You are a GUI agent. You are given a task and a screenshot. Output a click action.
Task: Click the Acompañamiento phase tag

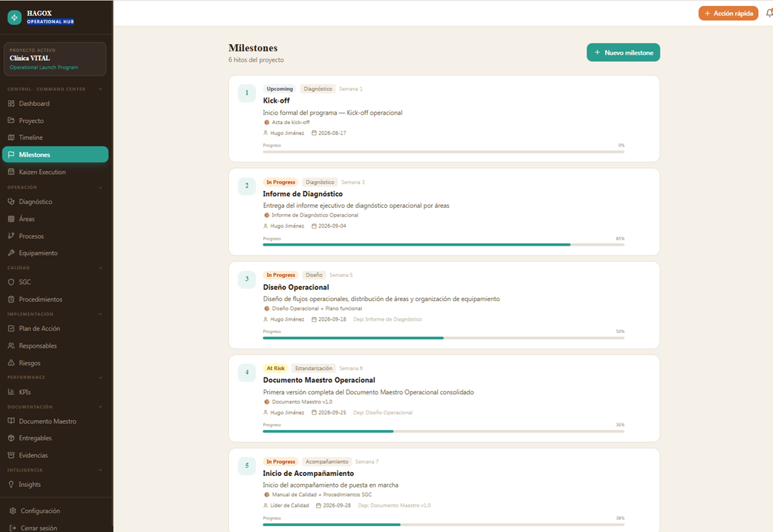pos(327,462)
